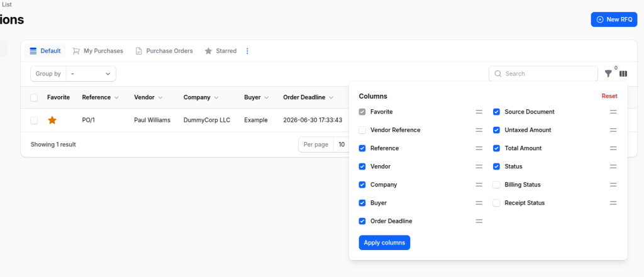The height and width of the screenshot is (277, 644).
Task: Open the three-dot more tabs menu
Action: tap(247, 51)
